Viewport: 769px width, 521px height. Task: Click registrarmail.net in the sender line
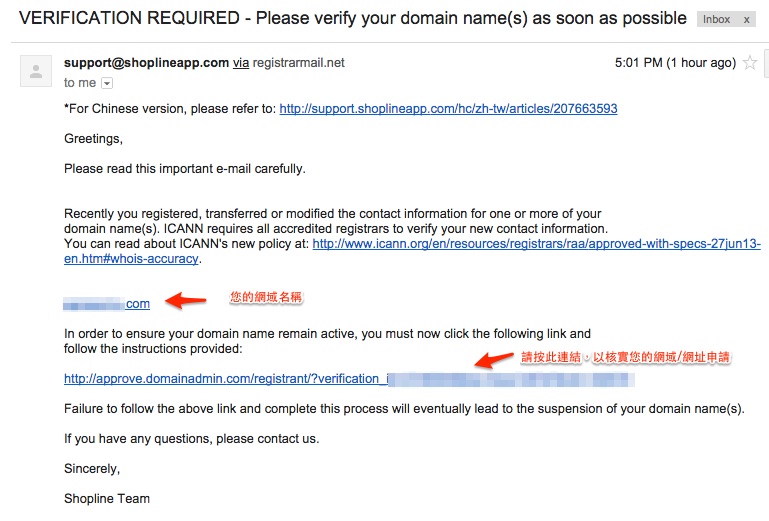(299, 63)
